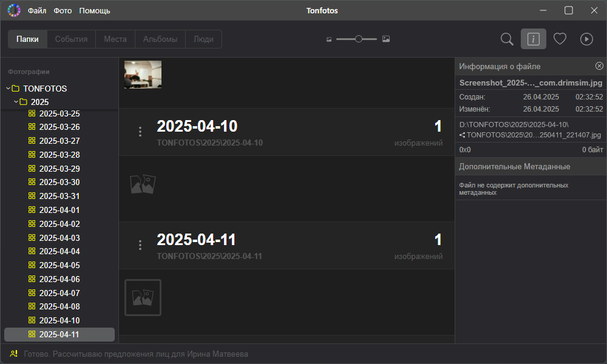Select folder 2025-04-02 in sidebar
607x364 pixels.
(x=59, y=224)
